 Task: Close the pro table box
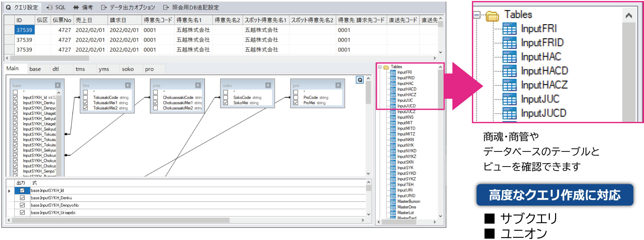point(338,85)
